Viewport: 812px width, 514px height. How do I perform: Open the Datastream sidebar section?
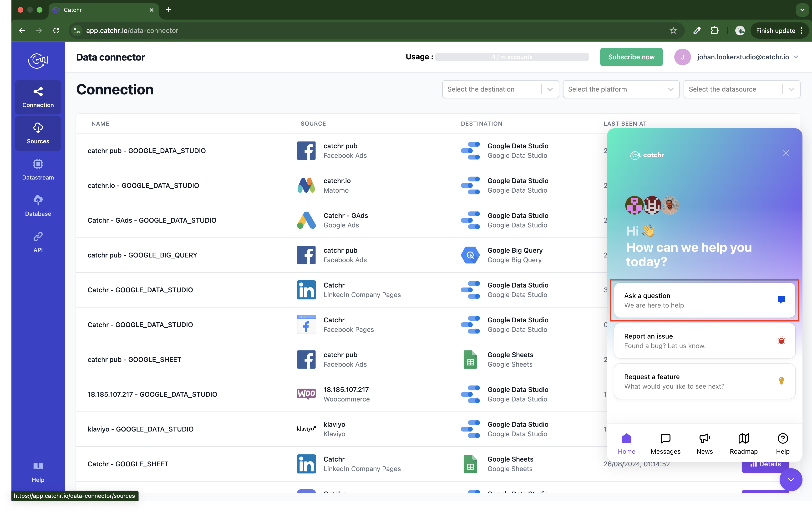38,170
